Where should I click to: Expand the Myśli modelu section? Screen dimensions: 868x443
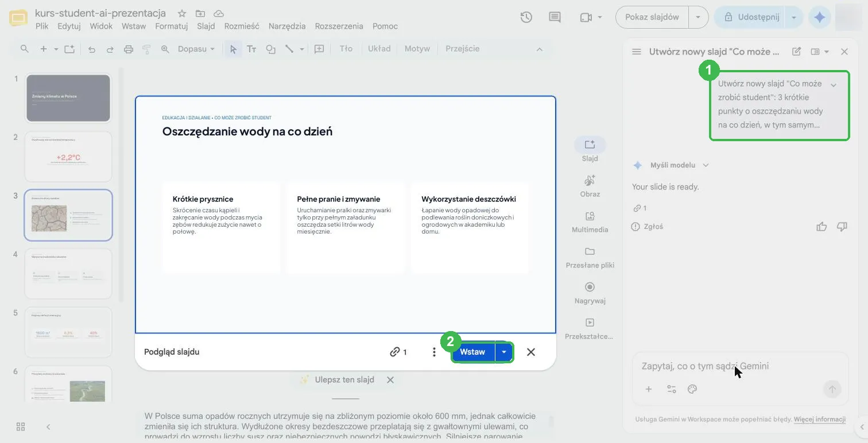point(679,165)
